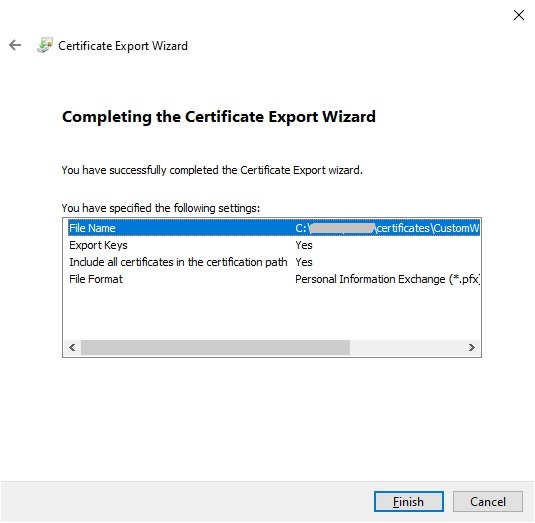
Task: Click the scrollbar left arrow
Action: point(72,347)
